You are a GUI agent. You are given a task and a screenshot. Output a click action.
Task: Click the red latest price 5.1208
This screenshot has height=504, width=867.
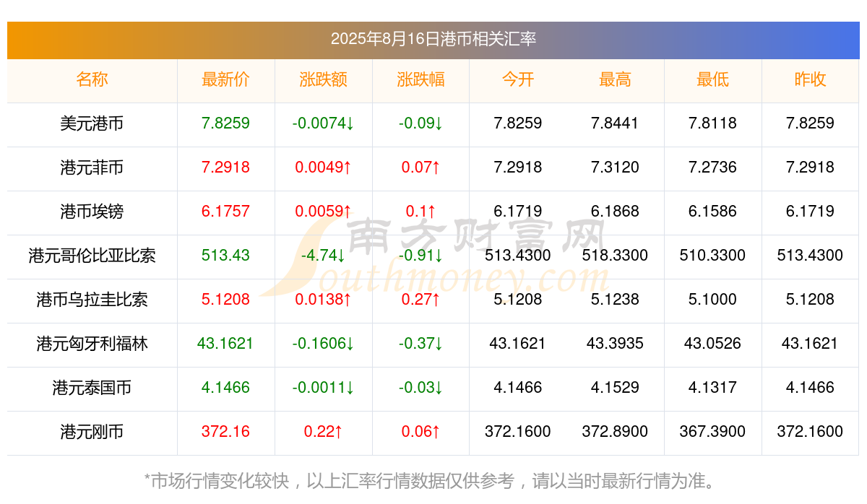pyautogui.click(x=226, y=300)
